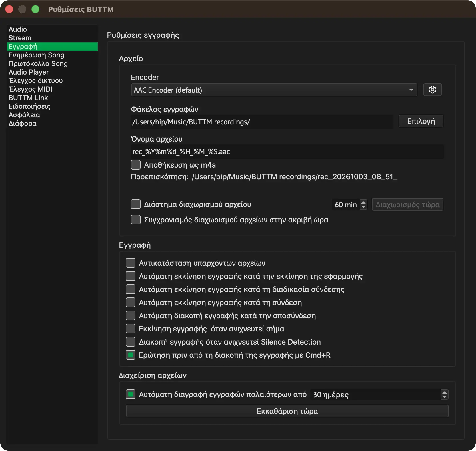476x451 pixels.
Task: Enable Αποθήκευση ως m4a checkbox
Action: pos(136,165)
